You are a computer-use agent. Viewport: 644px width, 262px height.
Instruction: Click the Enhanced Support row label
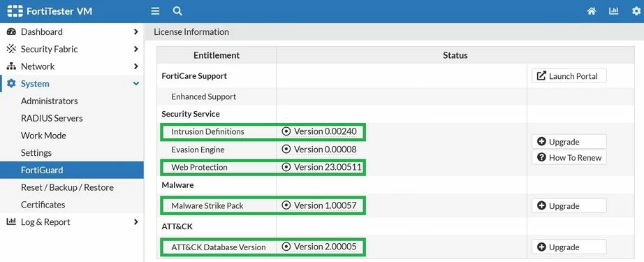point(204,96)
